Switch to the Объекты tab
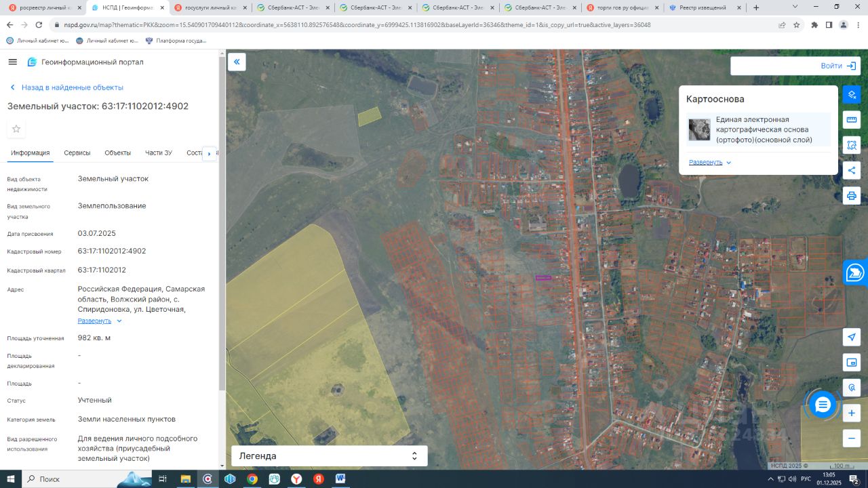 tap(117, 153)
